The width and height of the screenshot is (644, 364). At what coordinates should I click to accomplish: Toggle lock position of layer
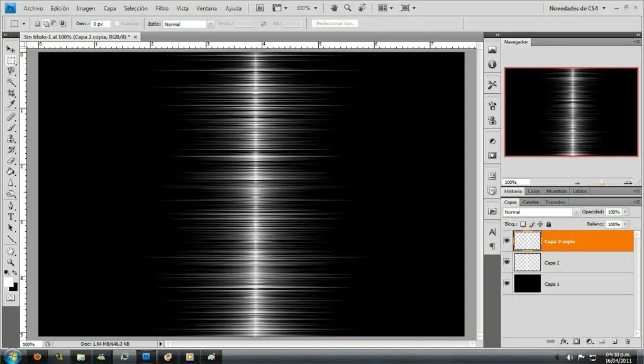(540, 224)
